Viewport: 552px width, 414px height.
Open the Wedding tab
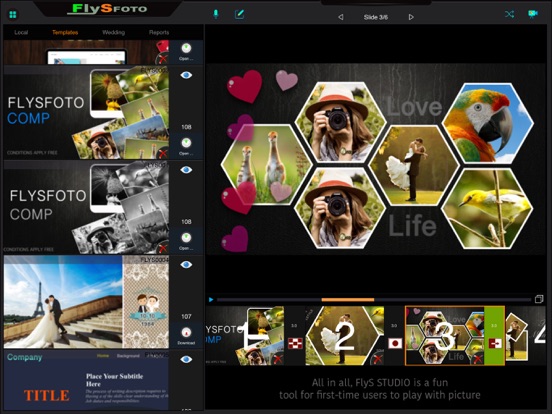coord(113,32)
